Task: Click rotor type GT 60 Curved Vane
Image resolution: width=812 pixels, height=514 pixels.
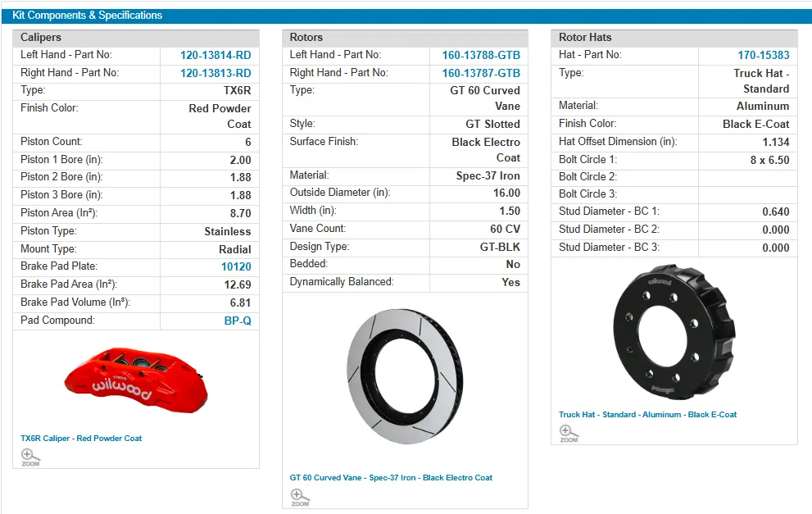Action: 485,98
